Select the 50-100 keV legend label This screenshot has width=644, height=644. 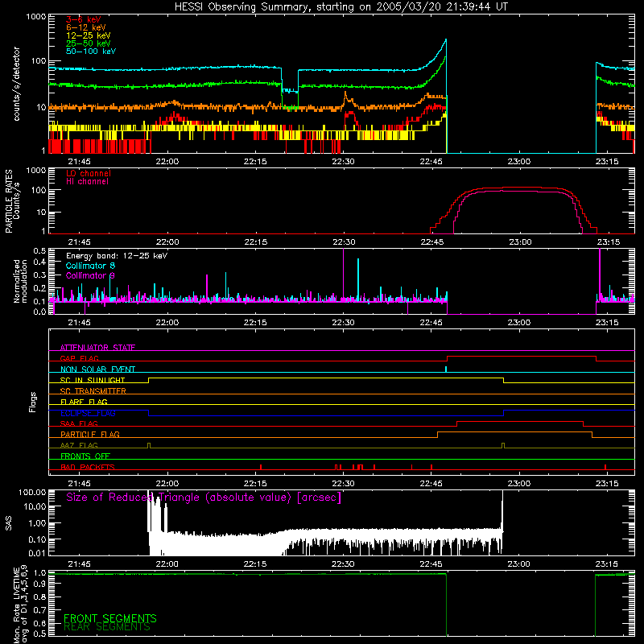[90, 52]
